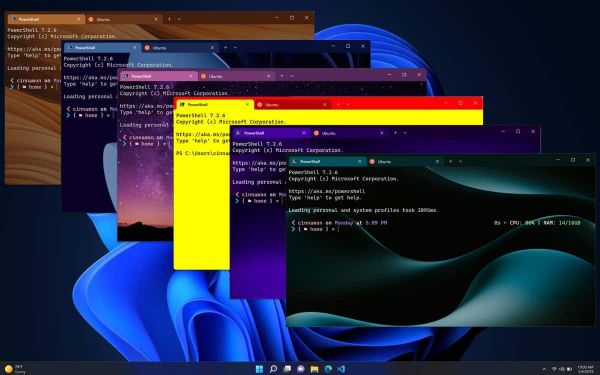Viewport: 600px width, 375px height.
Task: Close the Ubuntu tab in teal front terminal
Action: [437, 161]
